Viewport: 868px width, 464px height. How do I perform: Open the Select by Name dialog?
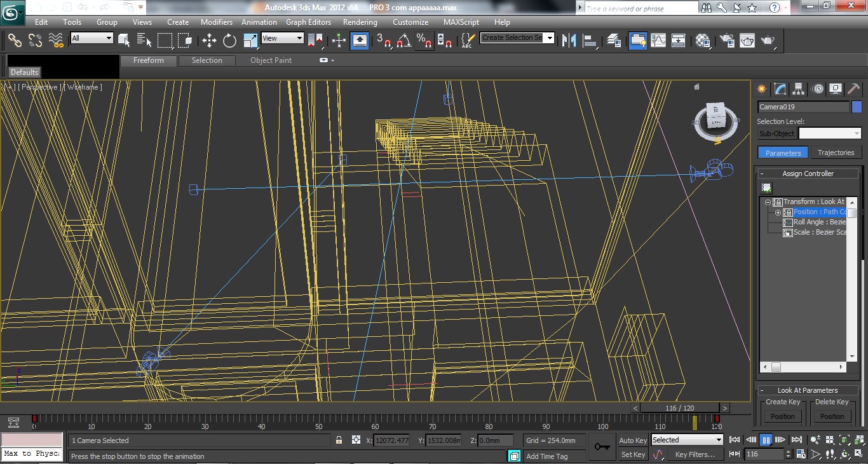click(144, 40)
